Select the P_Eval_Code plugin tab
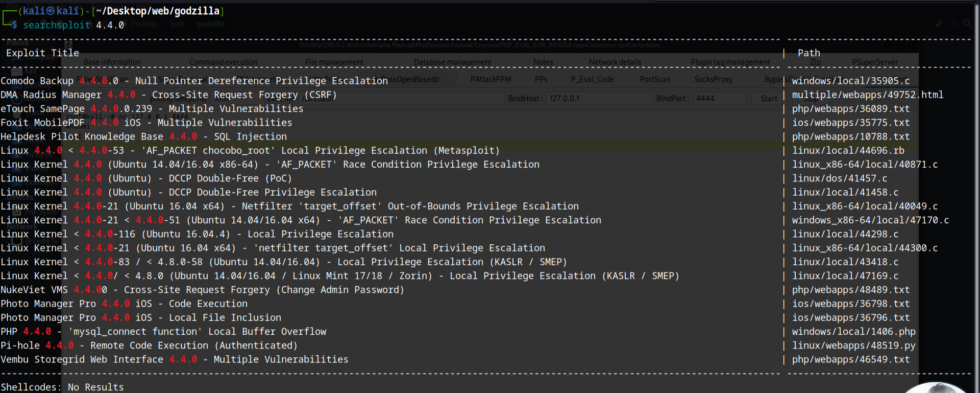This screenshot has width=980, height=393. pos(592,79)
